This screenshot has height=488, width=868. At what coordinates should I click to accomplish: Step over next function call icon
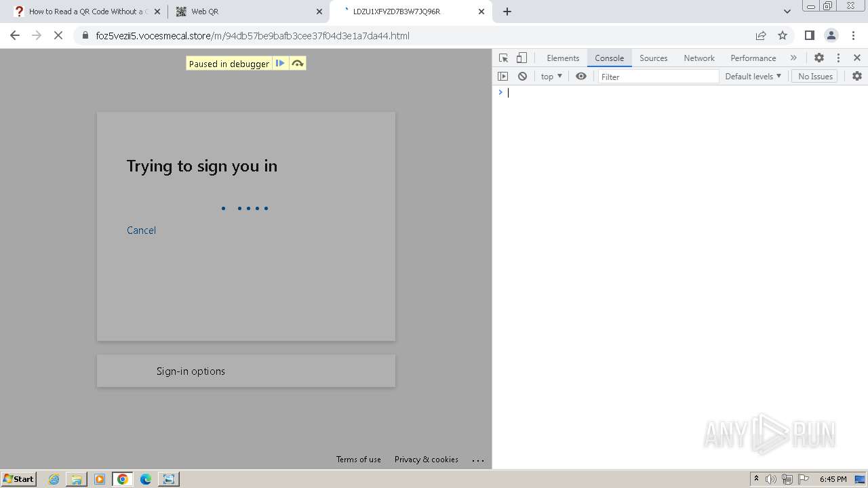tap(297, 63)
